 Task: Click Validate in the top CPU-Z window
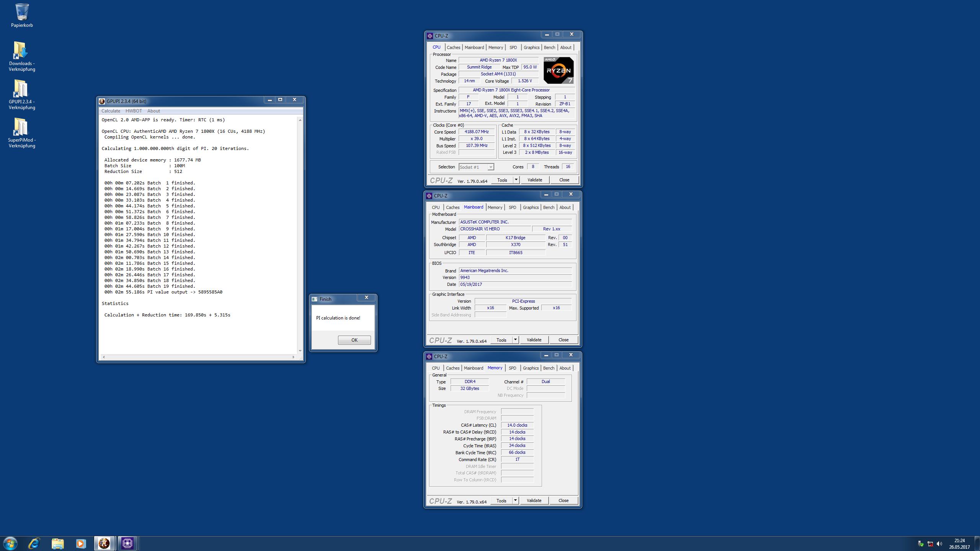pyautogui.click(x=534, y=180)
